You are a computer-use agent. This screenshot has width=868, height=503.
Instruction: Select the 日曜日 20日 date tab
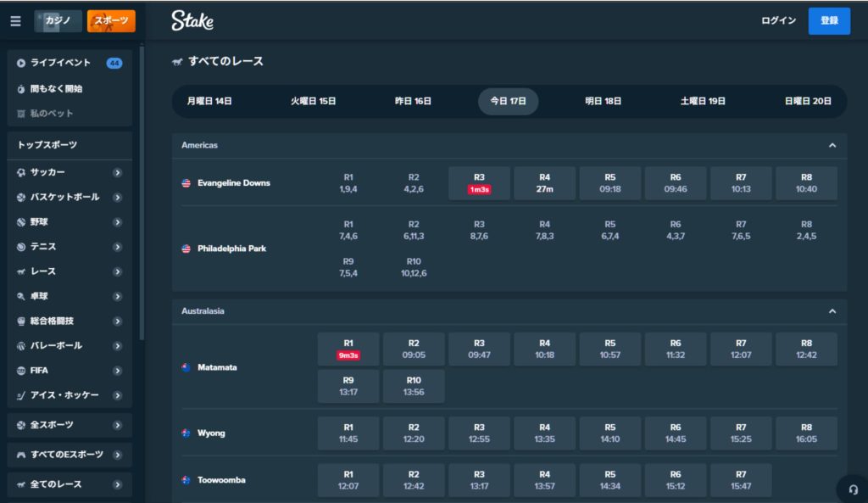pyautogui.click(x=808, y=102)
